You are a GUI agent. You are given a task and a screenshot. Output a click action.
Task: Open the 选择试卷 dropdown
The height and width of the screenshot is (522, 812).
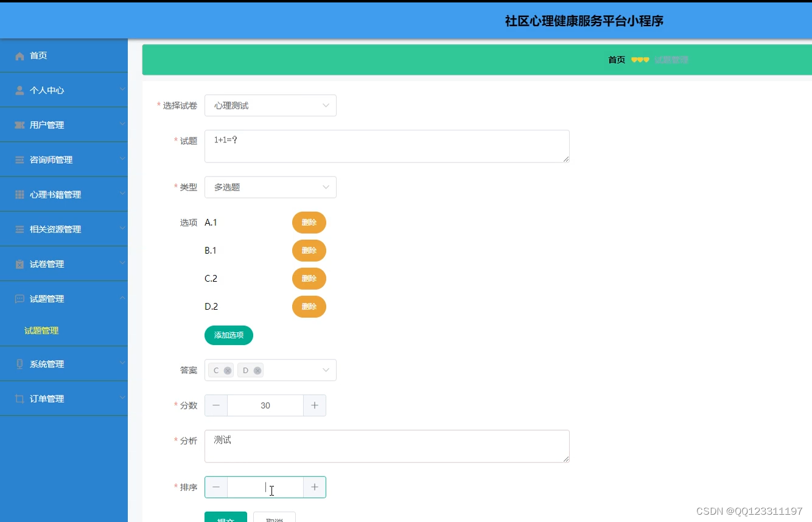pos(270,106)
